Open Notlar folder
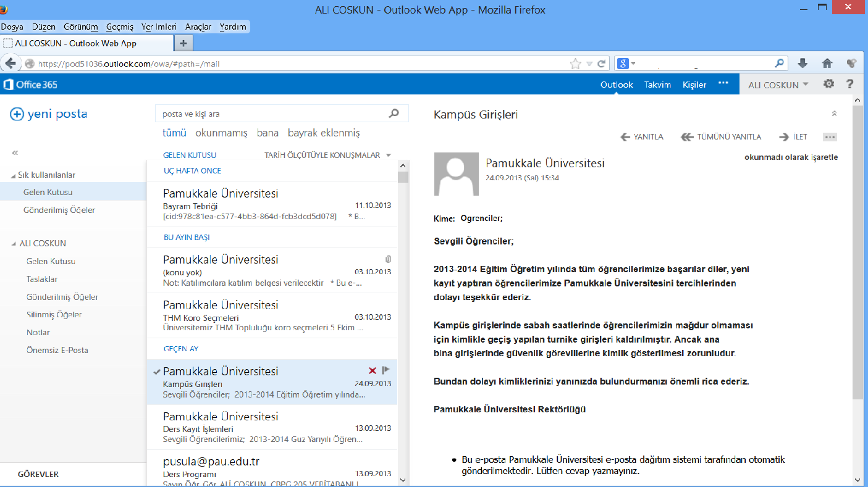 tap(38, 332)
